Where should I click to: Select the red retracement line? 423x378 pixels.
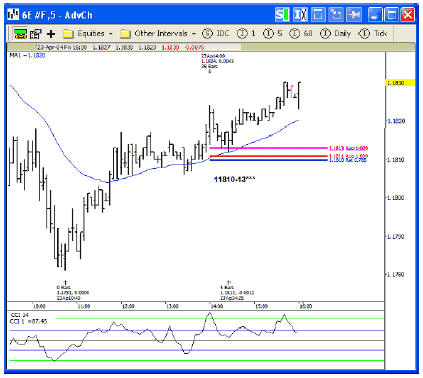pyautogui.click(x=268, y=156)
